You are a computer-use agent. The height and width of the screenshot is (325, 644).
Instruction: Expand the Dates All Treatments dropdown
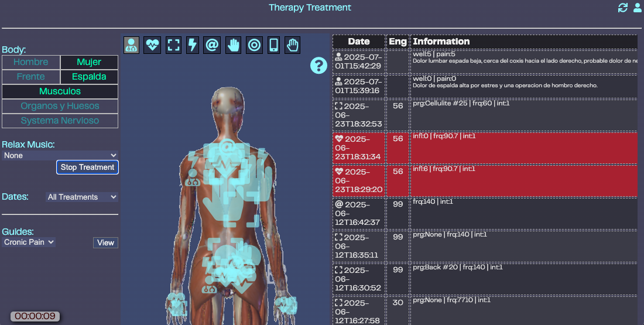82,197
